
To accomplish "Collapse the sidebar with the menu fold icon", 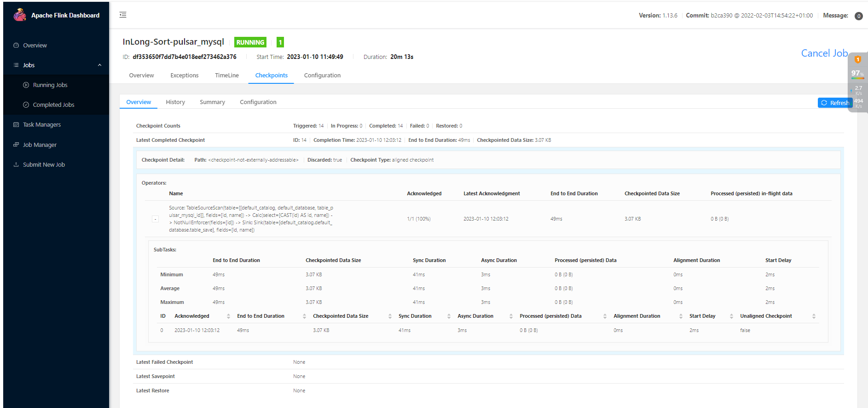I will (x=123, y=15).
